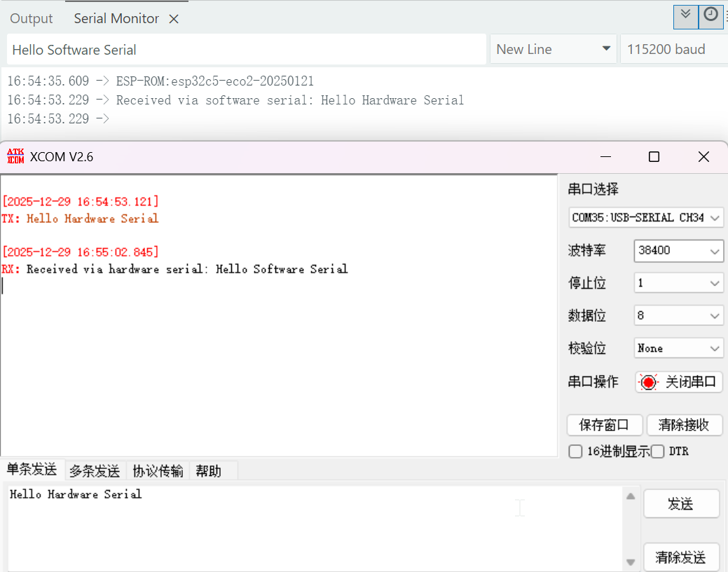This screenshot has width=728, height=572.
Task: Toggle timestamp clock icon in Serial Monitor
Action: 711,15
